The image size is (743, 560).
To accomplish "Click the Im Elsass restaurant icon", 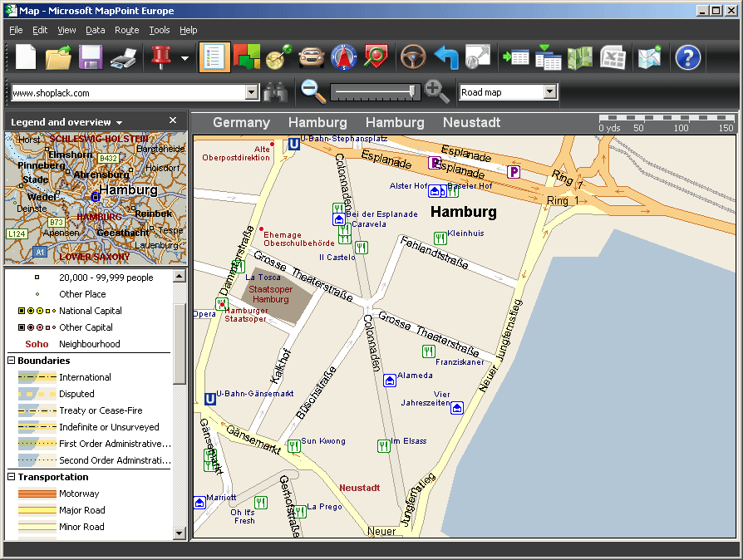I will (384, 446).
